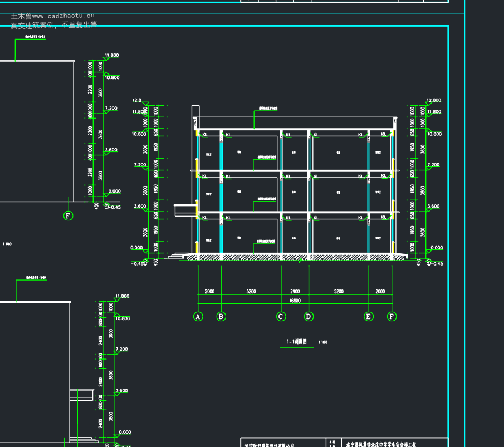Viewport: 504px width, 447px height.
Task: Select the 12.8 elevation label
Action: point(136,100)
